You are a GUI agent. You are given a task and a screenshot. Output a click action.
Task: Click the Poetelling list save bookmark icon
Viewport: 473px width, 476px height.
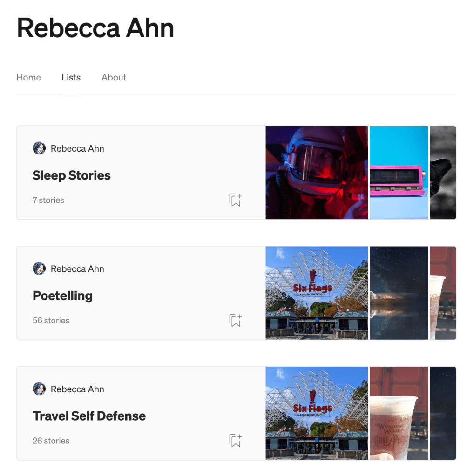click(236, 320)
